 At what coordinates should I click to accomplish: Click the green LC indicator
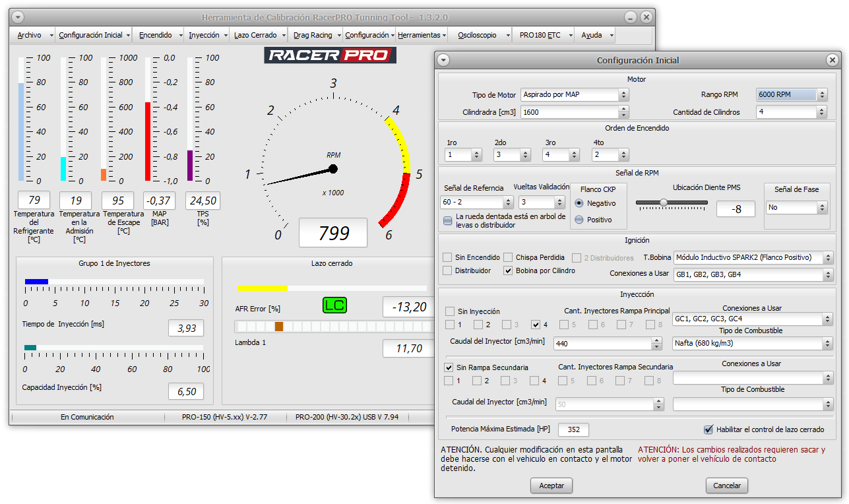tap(334, 305)
